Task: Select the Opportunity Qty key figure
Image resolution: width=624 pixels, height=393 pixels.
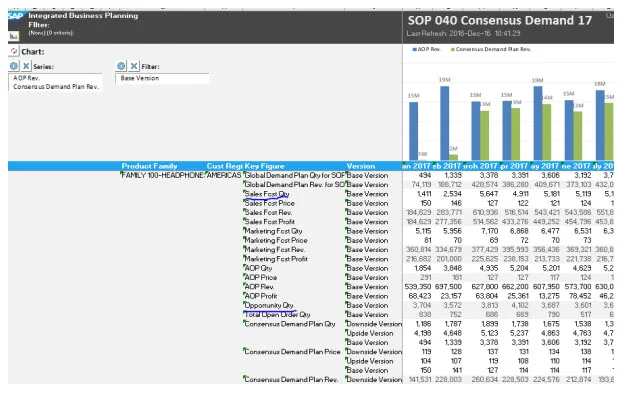Action: [269, 305]
